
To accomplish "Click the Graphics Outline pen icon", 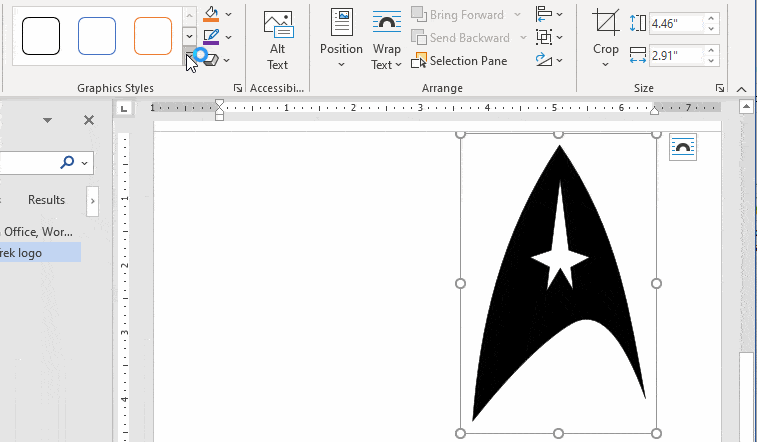I will point(210,37).
